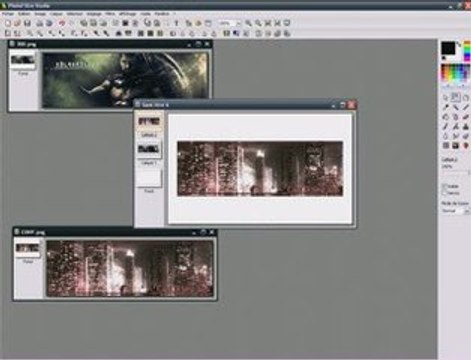
Task: Open the Fichier menu
Action: tap(8, 14)
